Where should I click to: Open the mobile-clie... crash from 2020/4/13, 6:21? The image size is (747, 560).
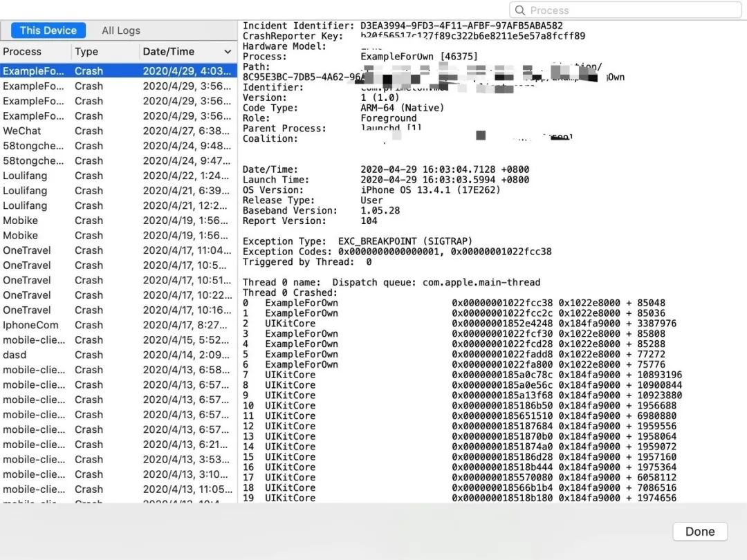[119, 445]
